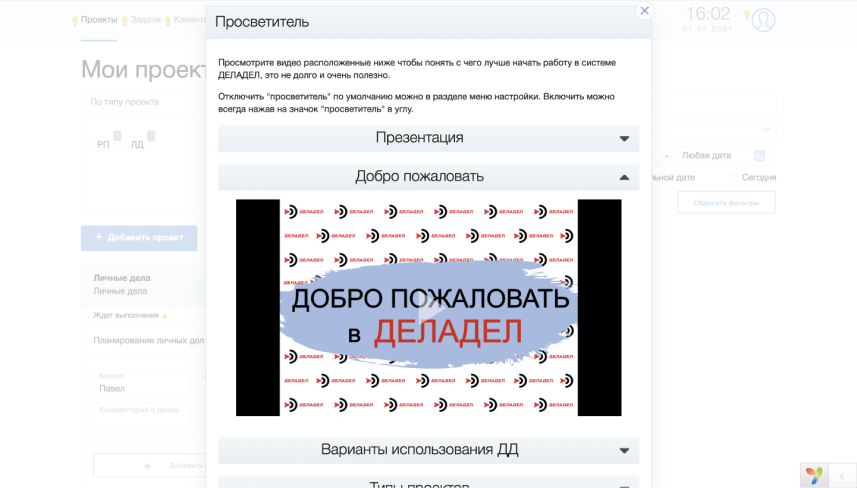Open the calendar icon in date field
857x488 pixels.
(760, 156)
